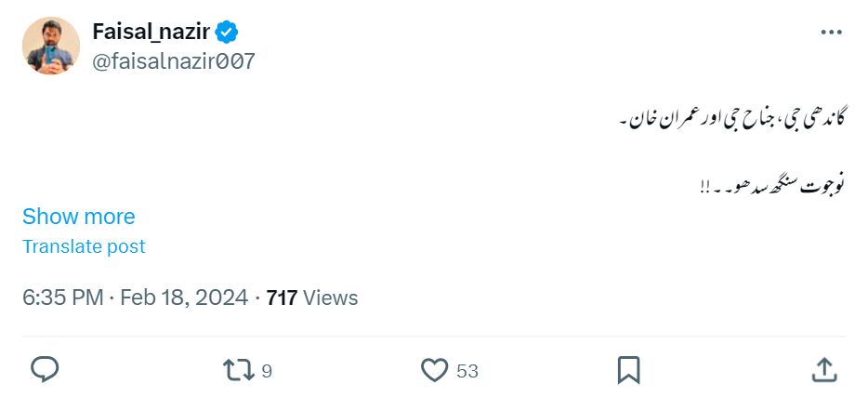Click the Faisal_nazir display name
This screenshot has height=397, width=868.
click(151, 33)
